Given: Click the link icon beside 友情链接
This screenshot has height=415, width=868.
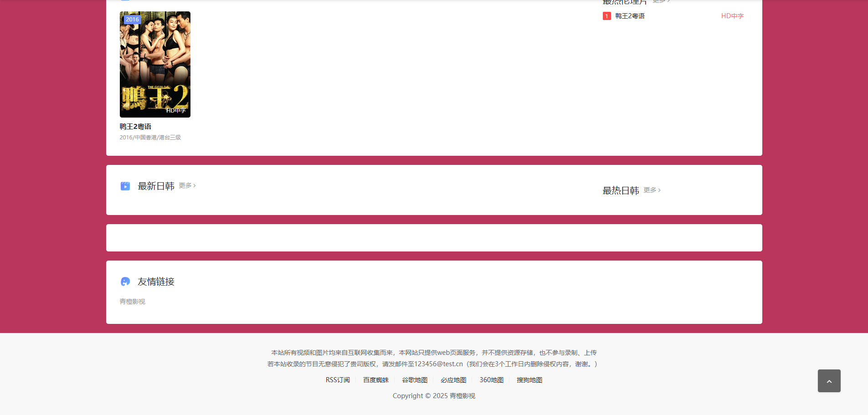Looking at the screenshot, I should point(125,282).
